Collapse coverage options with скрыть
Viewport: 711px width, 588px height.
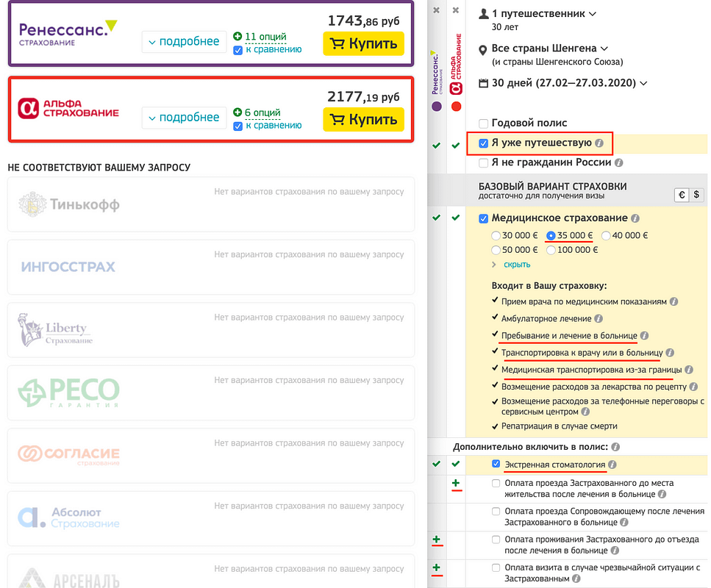coord(516,265)
